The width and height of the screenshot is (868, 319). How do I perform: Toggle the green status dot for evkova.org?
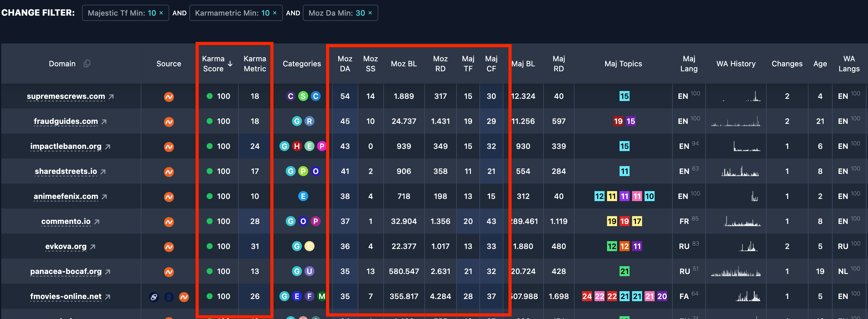pos(210,246)
